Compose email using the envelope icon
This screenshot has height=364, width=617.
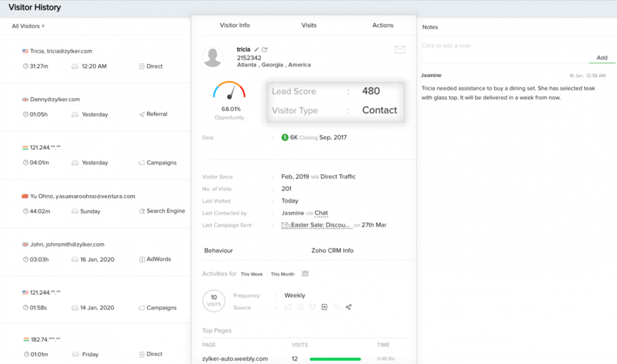(x=399, y=49)
